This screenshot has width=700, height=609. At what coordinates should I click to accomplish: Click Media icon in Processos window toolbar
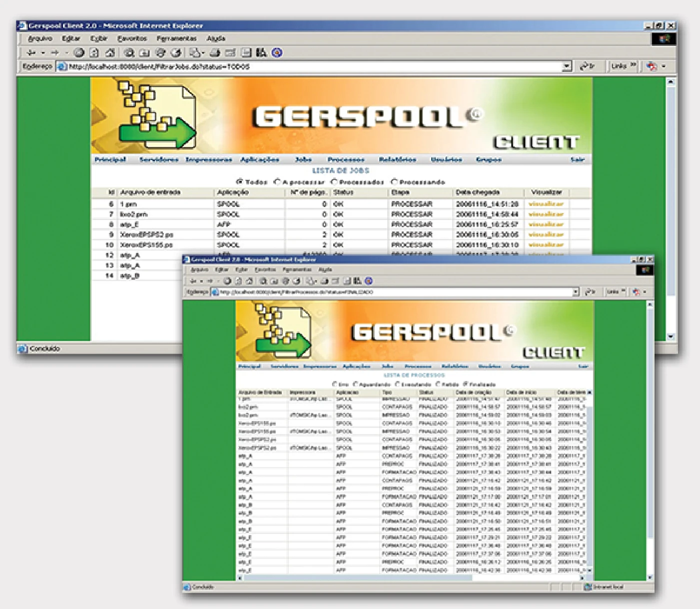tap(285, 281)
